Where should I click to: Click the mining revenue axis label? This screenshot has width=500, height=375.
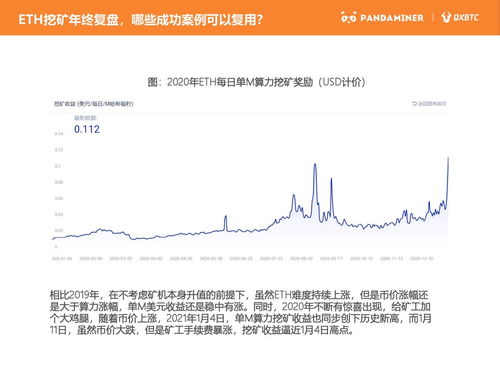coord(94,104)
